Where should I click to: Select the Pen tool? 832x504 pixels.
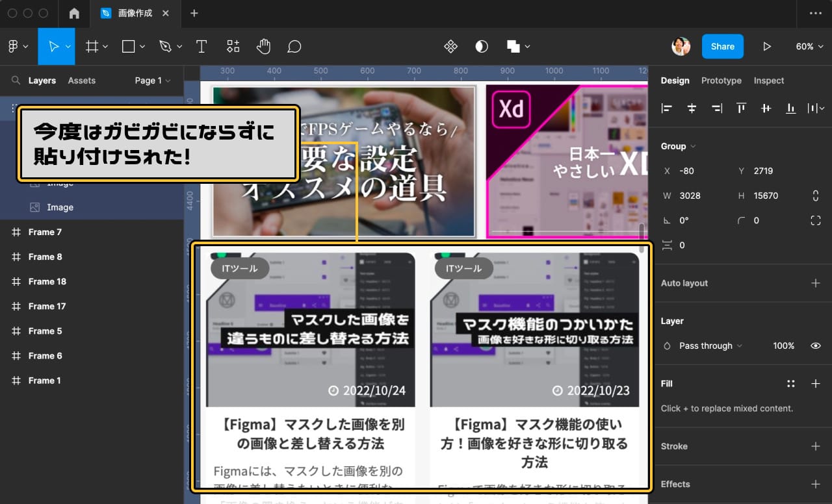point(165,47)
